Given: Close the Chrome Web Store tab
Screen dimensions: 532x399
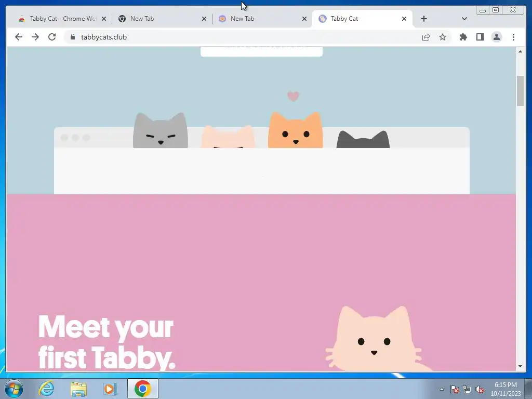Looking at the screenshot, I should [104, 19].
